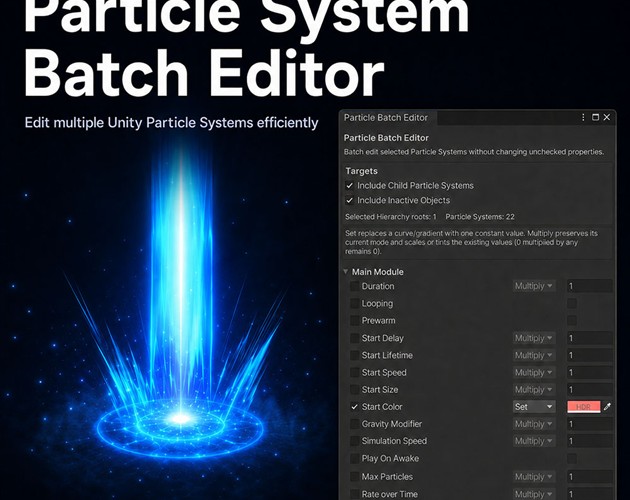Enable the Start Delay property checkbox

coord(354,338)
